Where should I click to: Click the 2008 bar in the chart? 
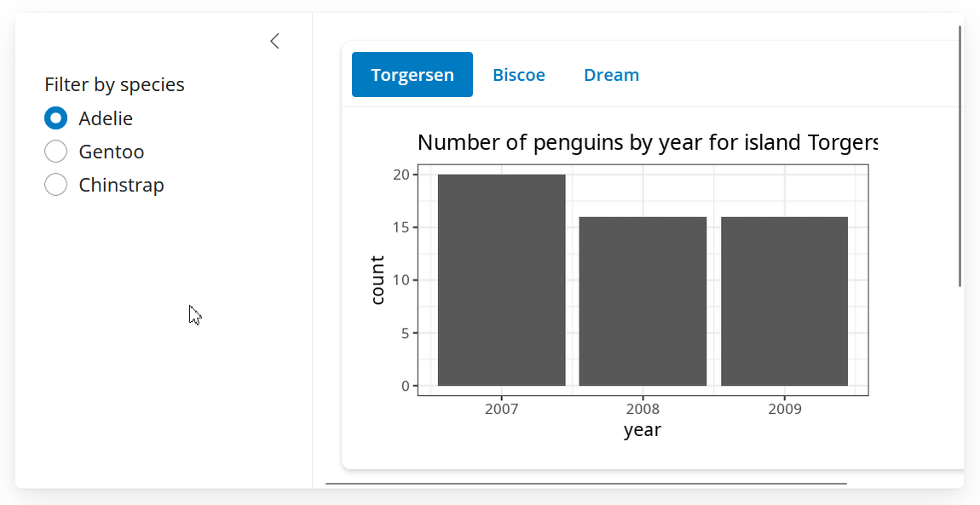(x=643, y=301)
